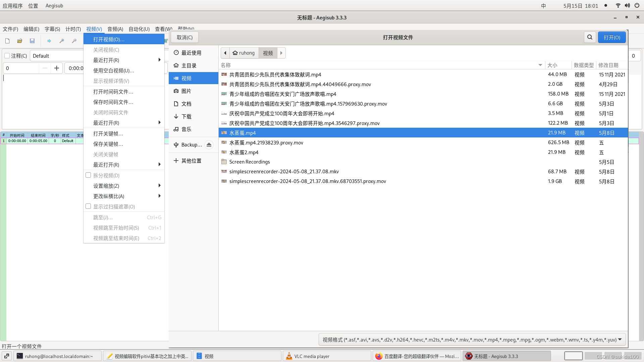Open the 音频(A) menu
644x362 pixels.
(115, 29)
